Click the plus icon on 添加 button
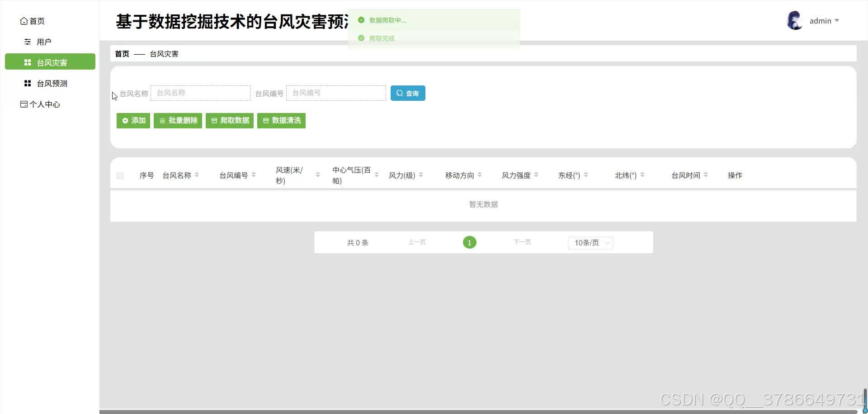 click(x=125, y=121)
